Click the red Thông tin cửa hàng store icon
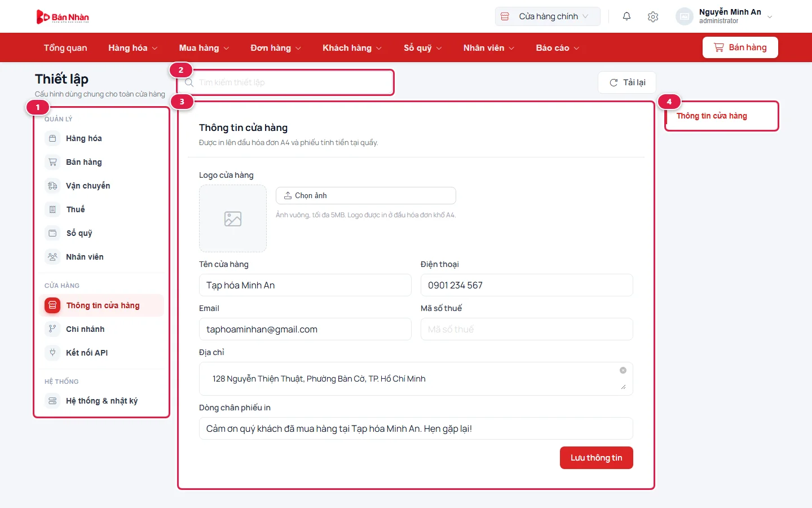 (52, 305)
